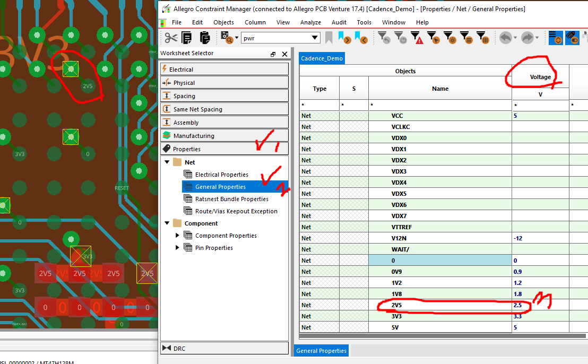Click the clear filter icon

[401, 38]
